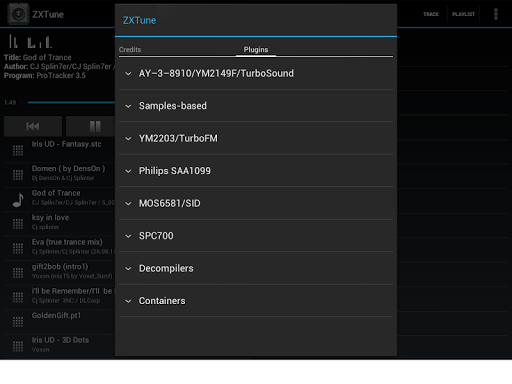Screen dimensions: 512x384
Task: Click the spectrum visualizer bars
Action: (30, 42)
